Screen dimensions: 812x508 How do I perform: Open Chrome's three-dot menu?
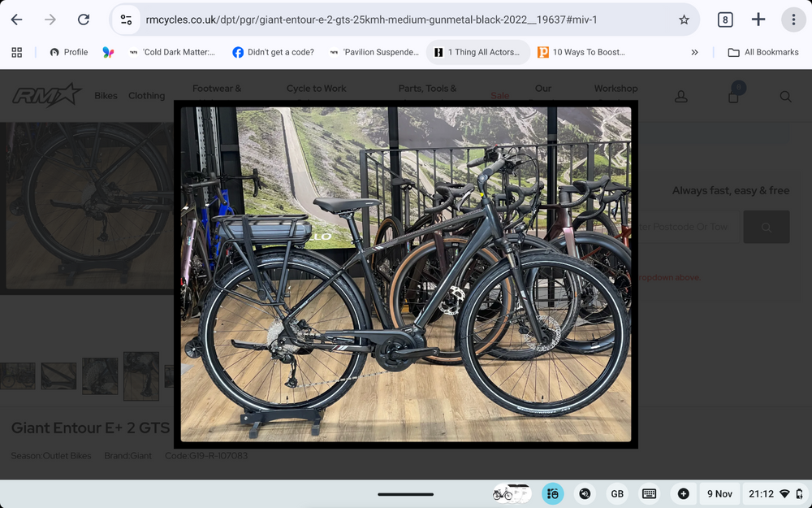point(793,19)
